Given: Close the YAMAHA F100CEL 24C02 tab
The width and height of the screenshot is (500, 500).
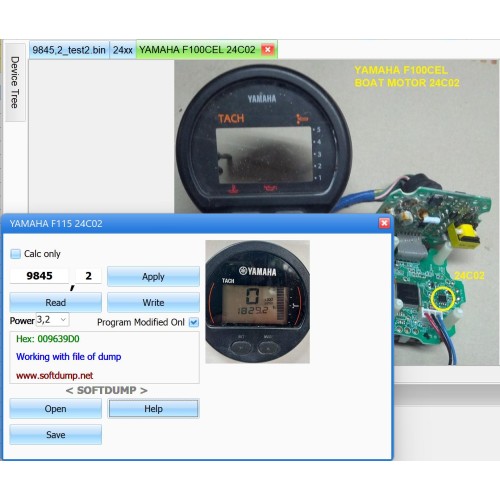Looking at the screenshot, I should tap(267, 50).
